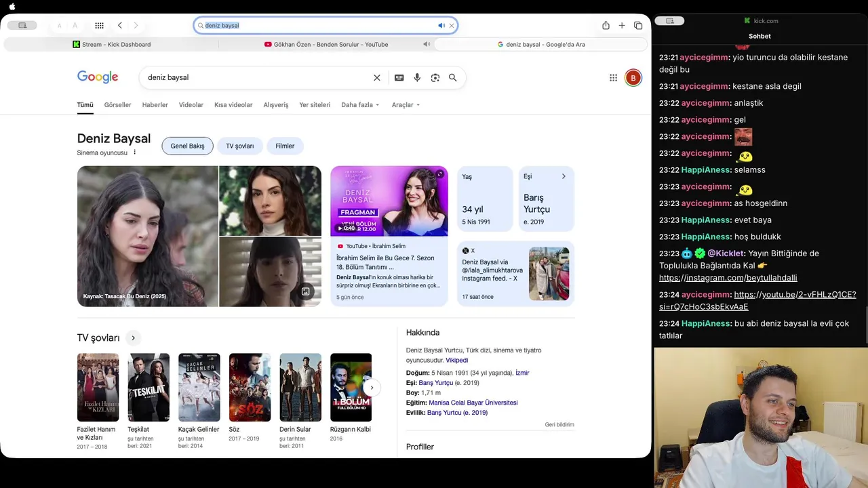Show next TV shows carousel arrow
The height and width of the screenshot is (488, 868).
coord(372,388)
